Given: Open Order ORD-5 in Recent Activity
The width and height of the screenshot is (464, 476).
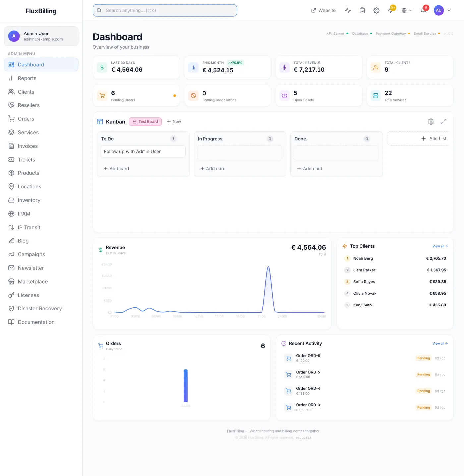Looking at the screenshot, I should point(365,374).
